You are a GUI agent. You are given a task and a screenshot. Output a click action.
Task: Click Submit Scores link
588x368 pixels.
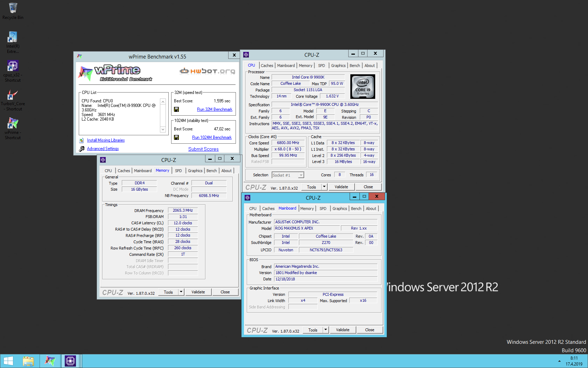tap(203, 149)
